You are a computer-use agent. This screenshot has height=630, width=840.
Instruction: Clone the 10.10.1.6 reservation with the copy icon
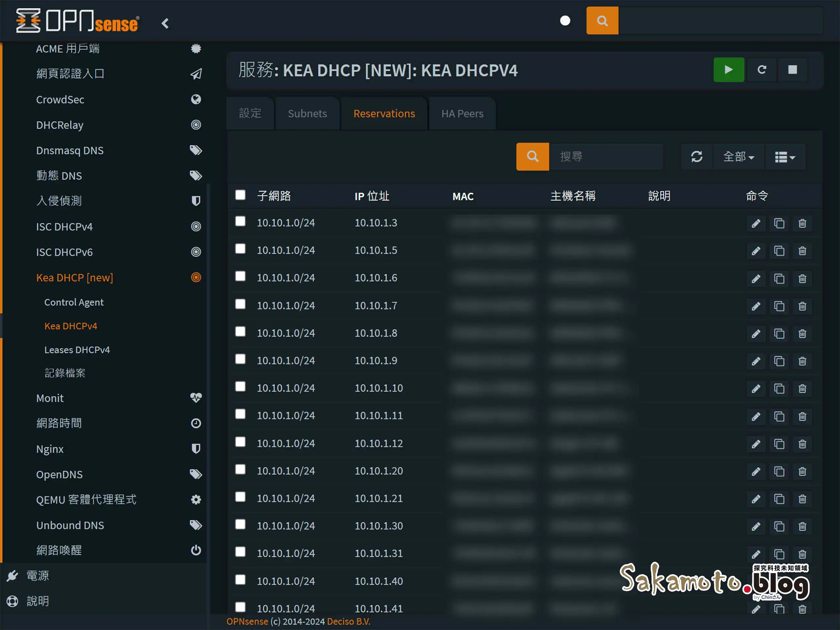click(779, 278)
